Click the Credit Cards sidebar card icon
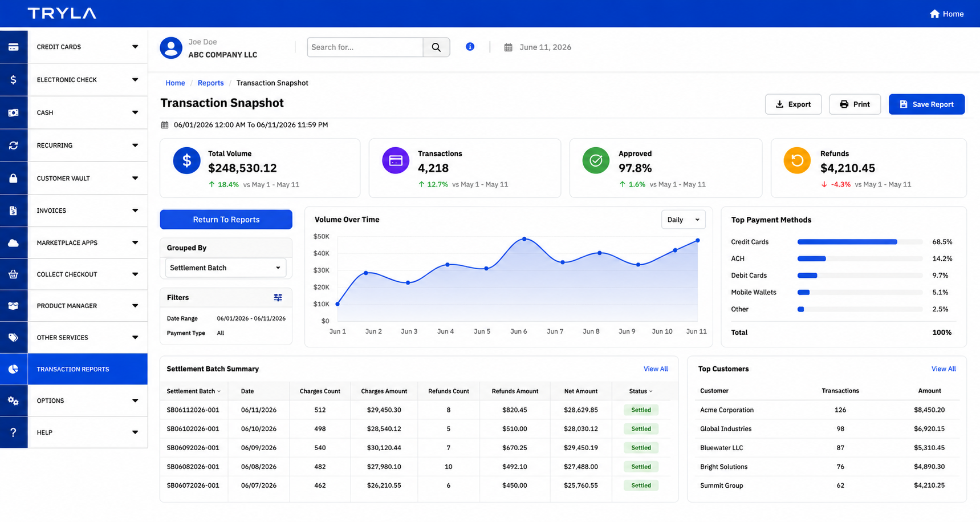This screenshot has width=980, height=522. click(13, 47)
